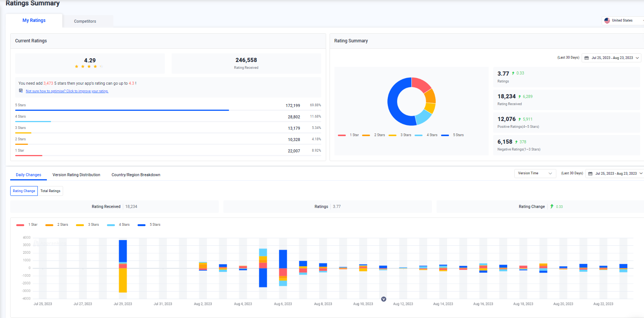Toggle 3 Stars in the bar chart legend

(x=87, y=225)
